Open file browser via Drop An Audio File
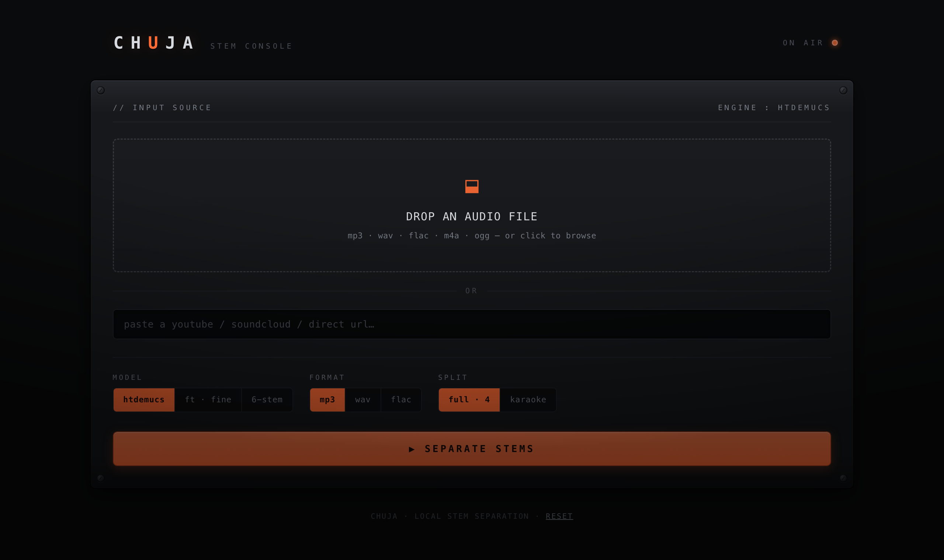This screenshot has height=560, width=944. pos(472,205)
